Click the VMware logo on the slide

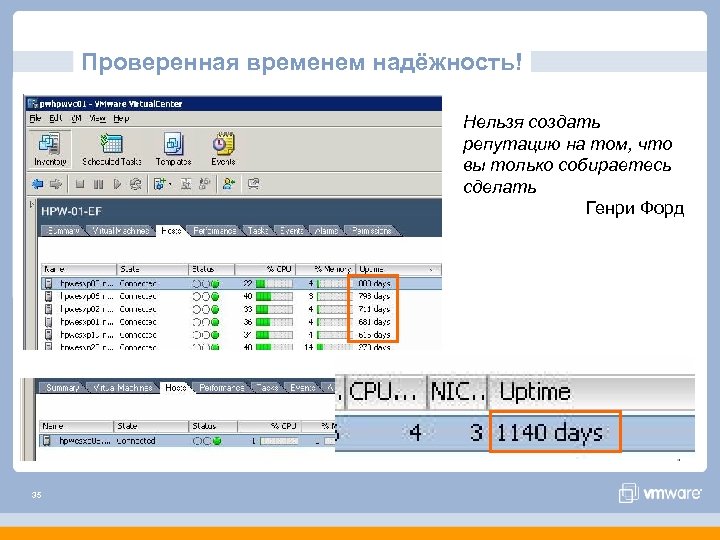pyautogui.click(x=660, y=493)
